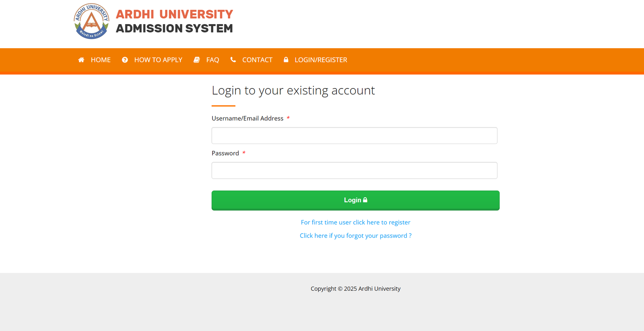The height and width of the screenshot is (331, 644).
Task: Follow the first time user register link
Action: click(x=355, y=222)
